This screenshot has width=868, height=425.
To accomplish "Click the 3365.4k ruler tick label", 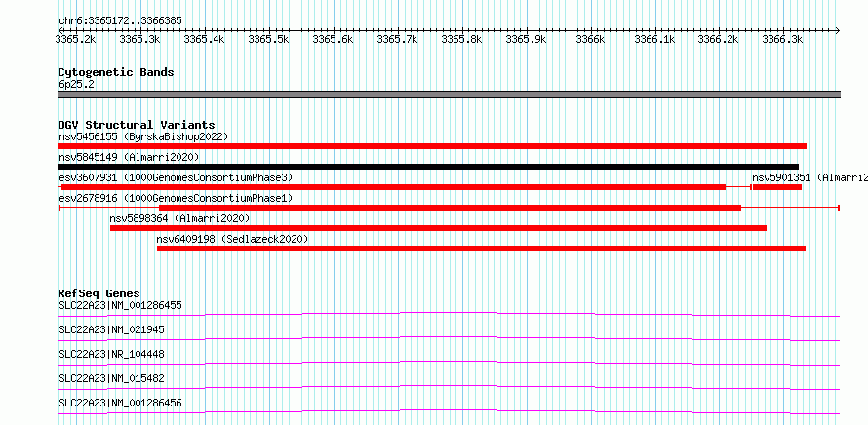I will (x=204, y=39).
